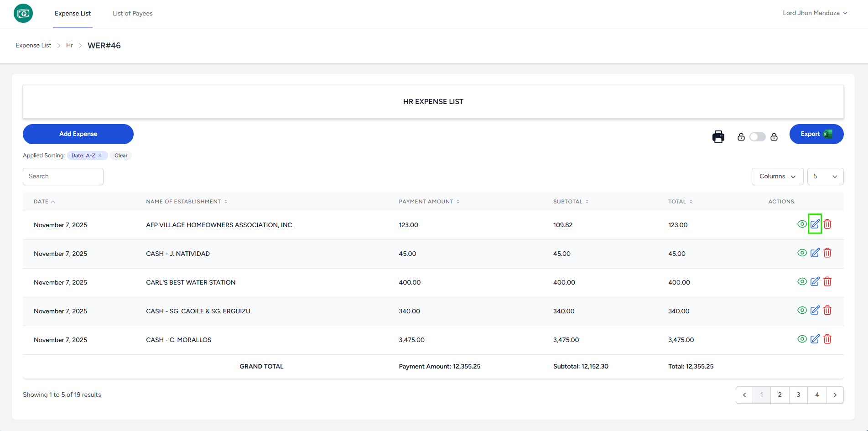View CASH - J. NATIVIDAD expense
Screen dimensions: 868x431
pyautogui.click(x=802, y=253)
